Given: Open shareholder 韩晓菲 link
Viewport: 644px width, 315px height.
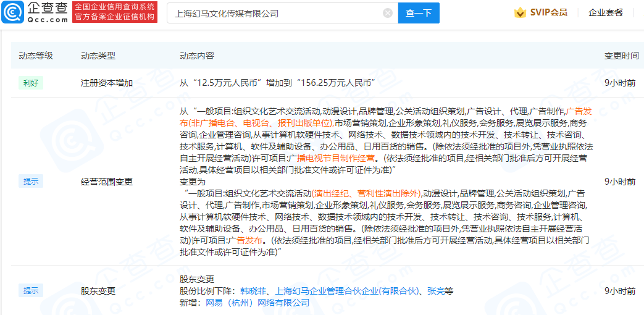Looking at the screenshot, I should pos(253,291).
